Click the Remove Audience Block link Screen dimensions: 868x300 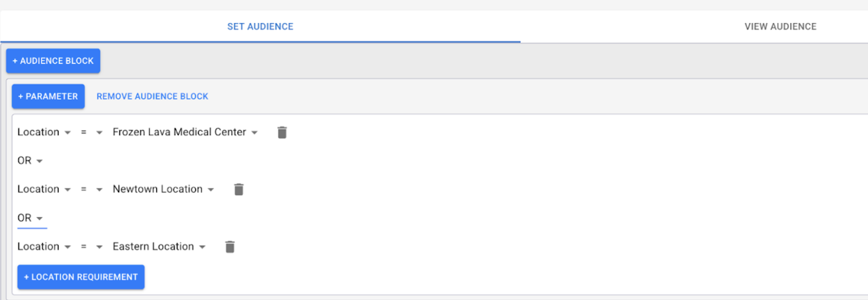[152, 97]
